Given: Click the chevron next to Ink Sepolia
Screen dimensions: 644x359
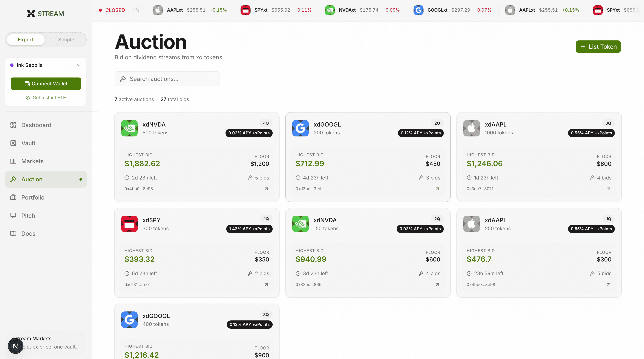Looking at the screenshot, I should coord(79,65).
